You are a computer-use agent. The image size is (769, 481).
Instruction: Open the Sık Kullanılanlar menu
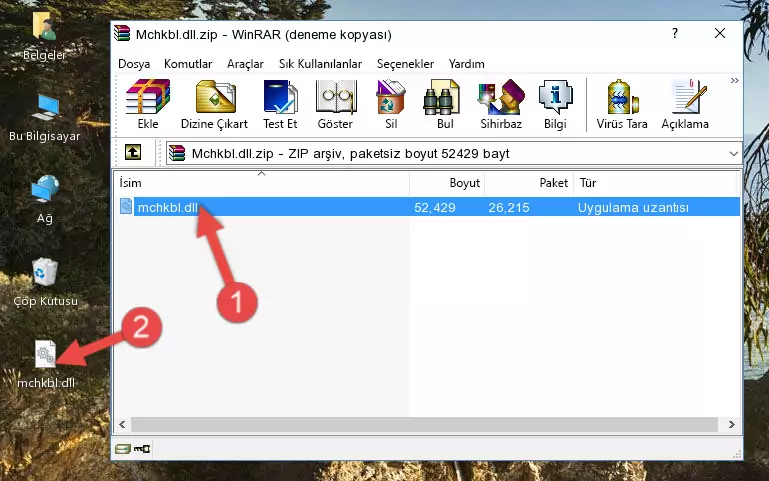coord(320,64)
